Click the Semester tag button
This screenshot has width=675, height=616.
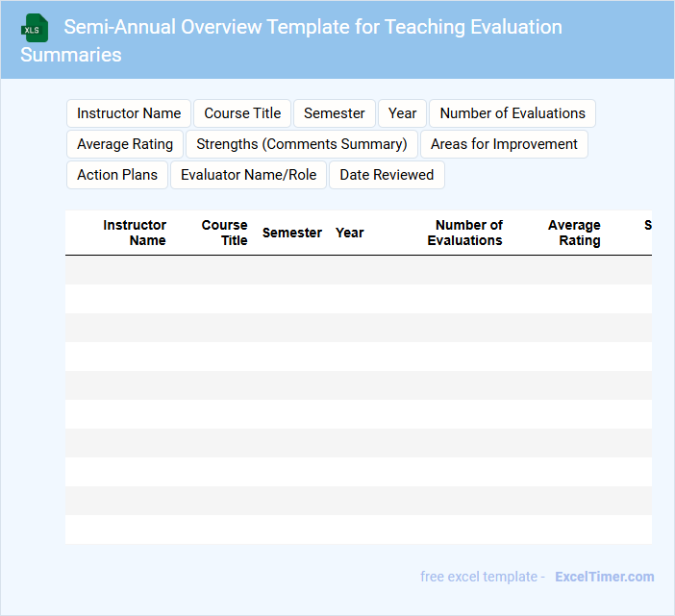tap(335, 113)
